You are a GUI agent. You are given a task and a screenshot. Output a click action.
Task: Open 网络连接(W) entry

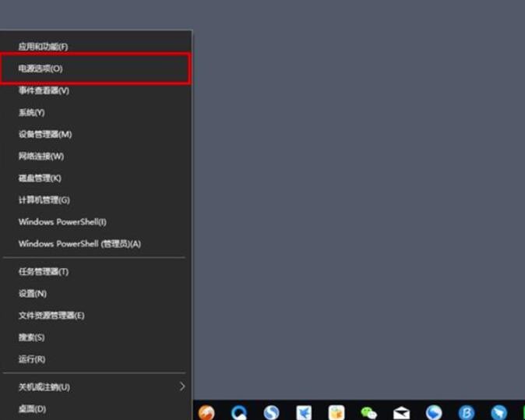pyautogui.click(x=41, y=156)
